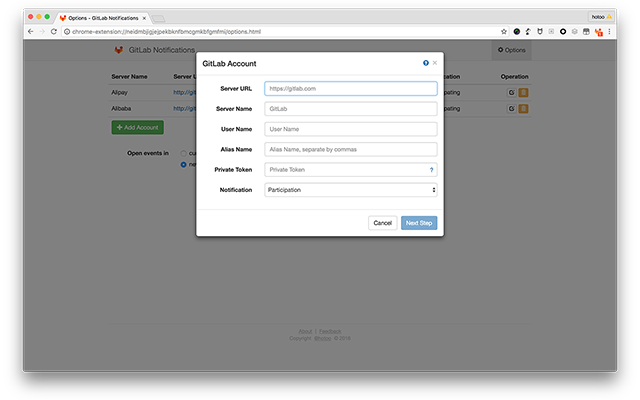Screen dimensions: 640x400
Task: Open the Notification Participation dropdown
Action: coord(351,190)
